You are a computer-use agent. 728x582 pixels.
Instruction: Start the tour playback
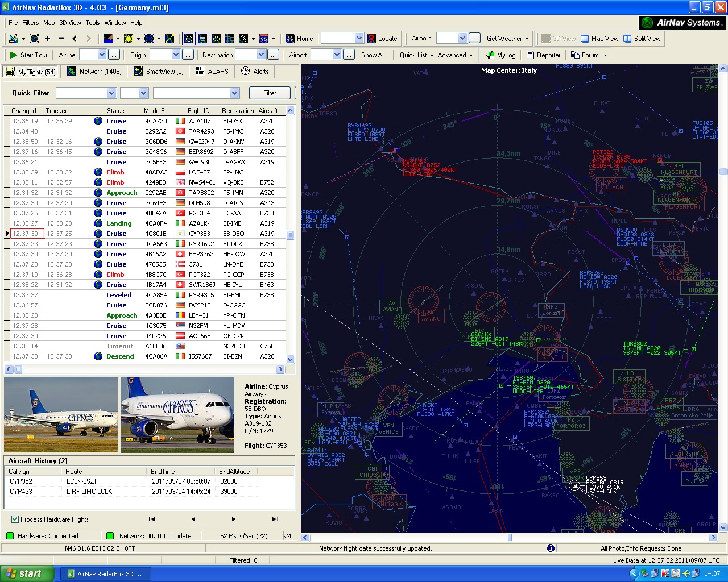28,55
